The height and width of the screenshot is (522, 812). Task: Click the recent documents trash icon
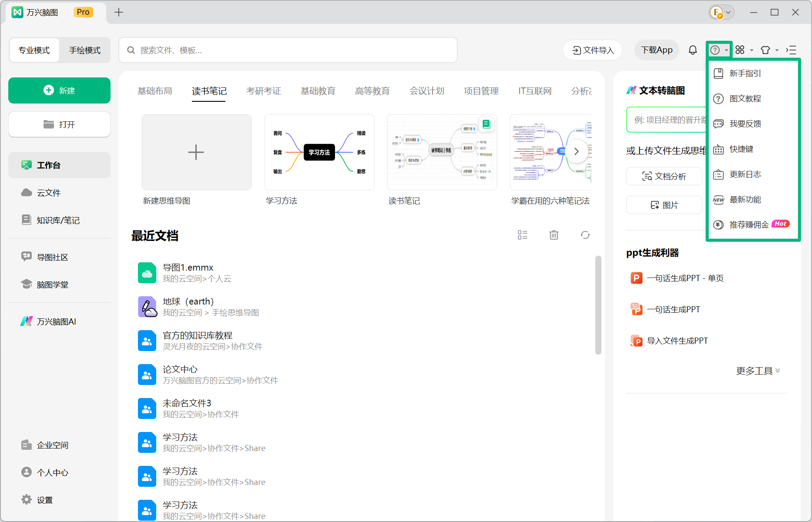tap(554, 235)
